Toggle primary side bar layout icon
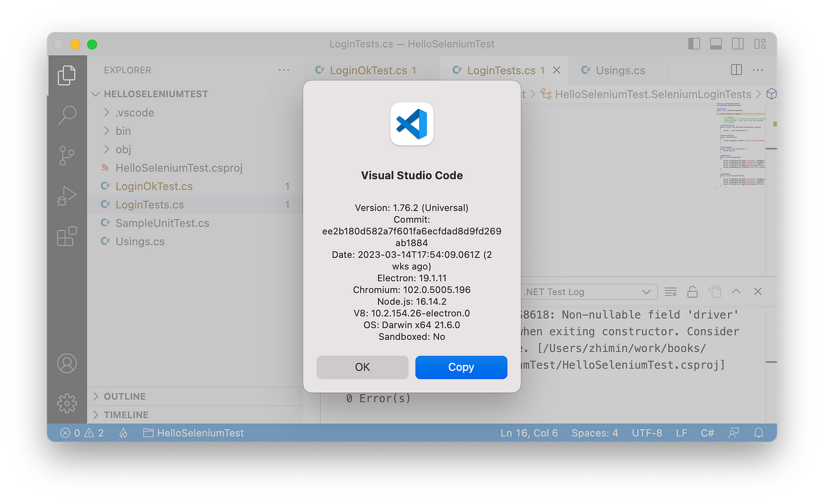This screenshot has width=824, height=504. coord(694,44)
